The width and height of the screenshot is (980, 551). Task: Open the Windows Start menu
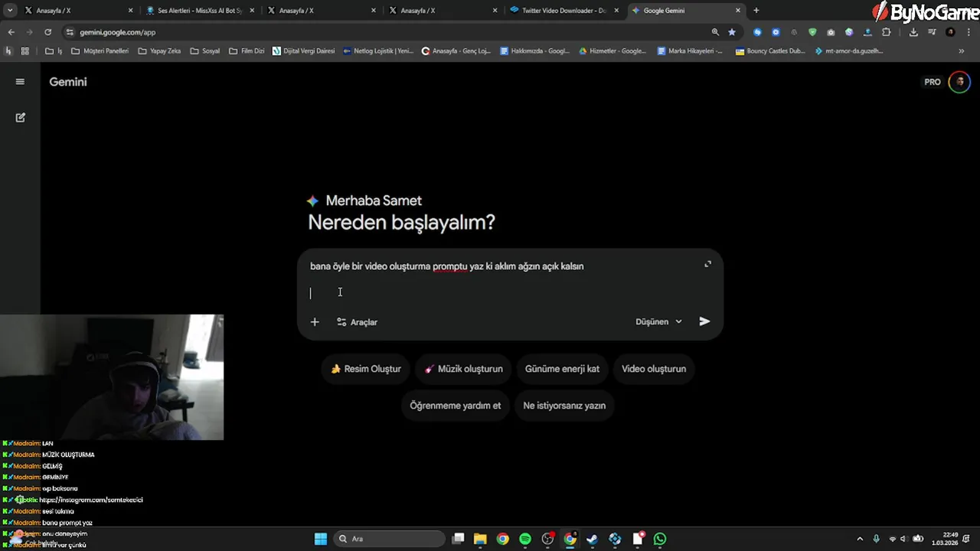[321, 539]
